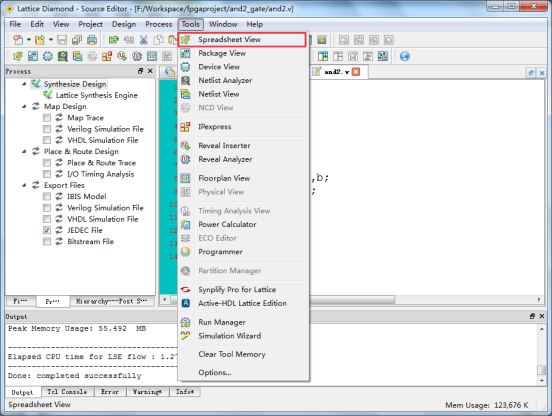The height and width of the screenshot is (416, 552).
Task: Enable Map Trace checkbox
Action: pyautogui.click(x=47, y=118)
